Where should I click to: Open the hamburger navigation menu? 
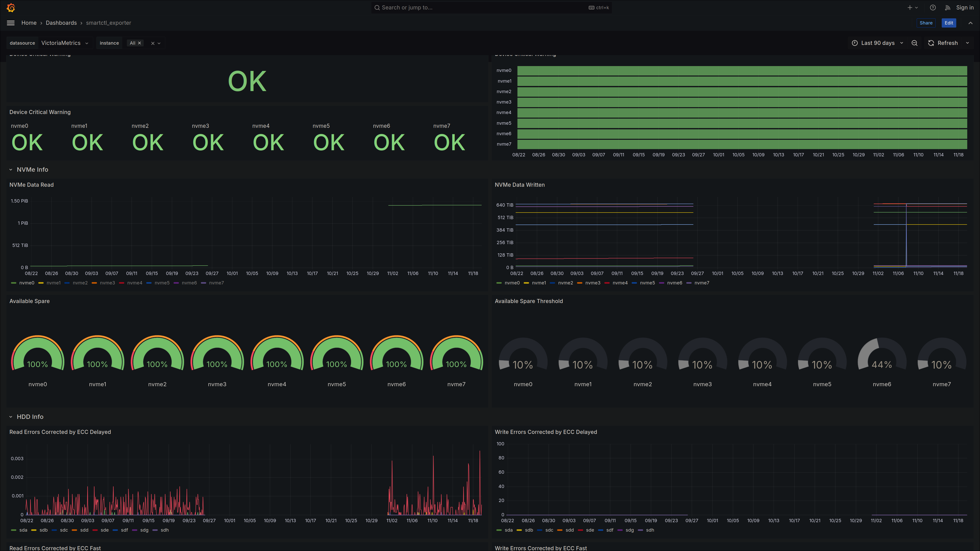11,23
